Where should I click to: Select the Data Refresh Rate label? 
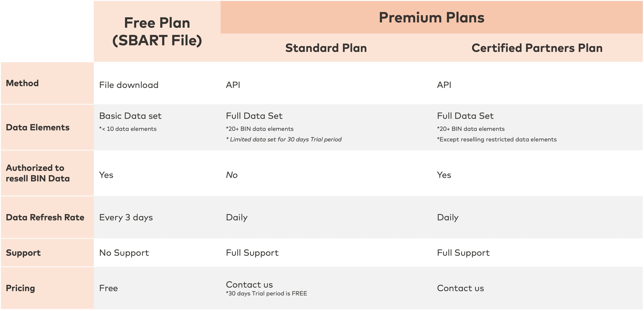coord(45,218)
